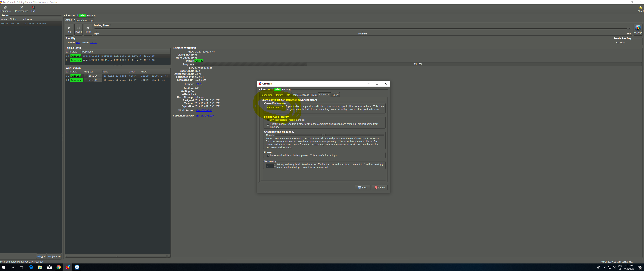
Task: Switch to Google Chrome on taskbar
Action: pos(58,267)
